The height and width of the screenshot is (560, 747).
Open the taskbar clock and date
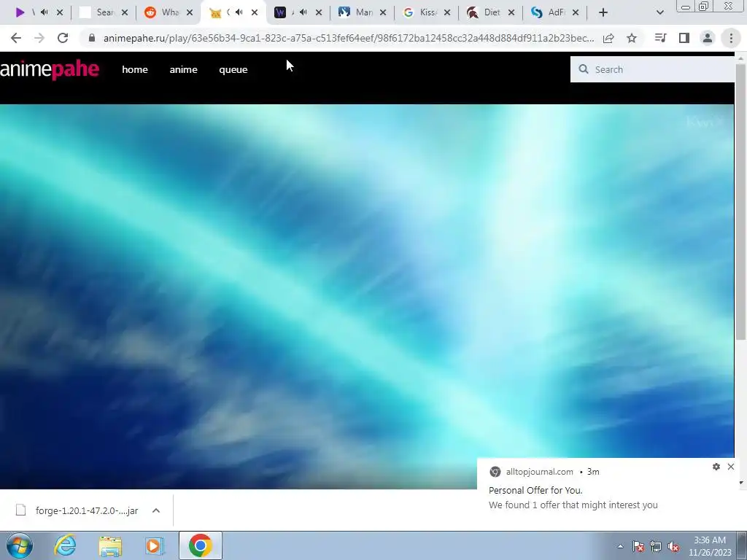tap(710, 546)
